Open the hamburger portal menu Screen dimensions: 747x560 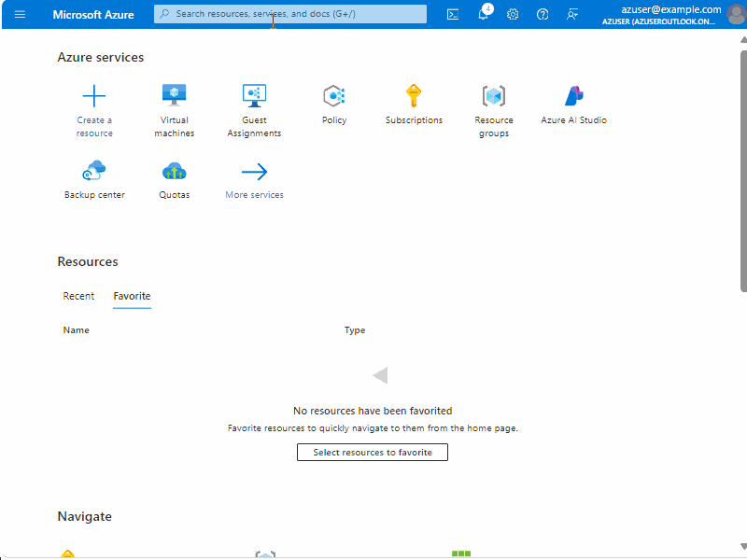click(20, 14)
